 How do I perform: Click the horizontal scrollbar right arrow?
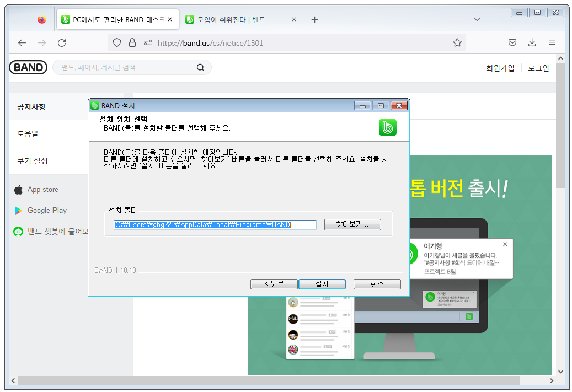pos(552,380)
